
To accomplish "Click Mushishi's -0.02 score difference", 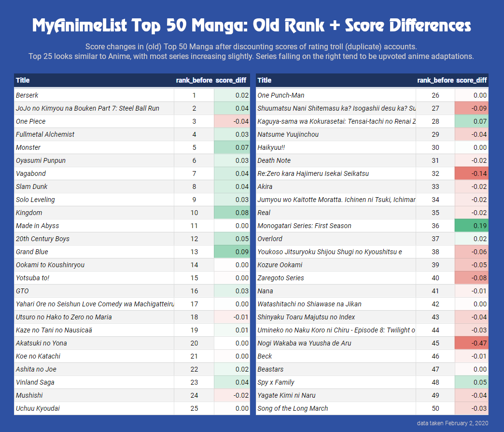I will coord(232,395).
